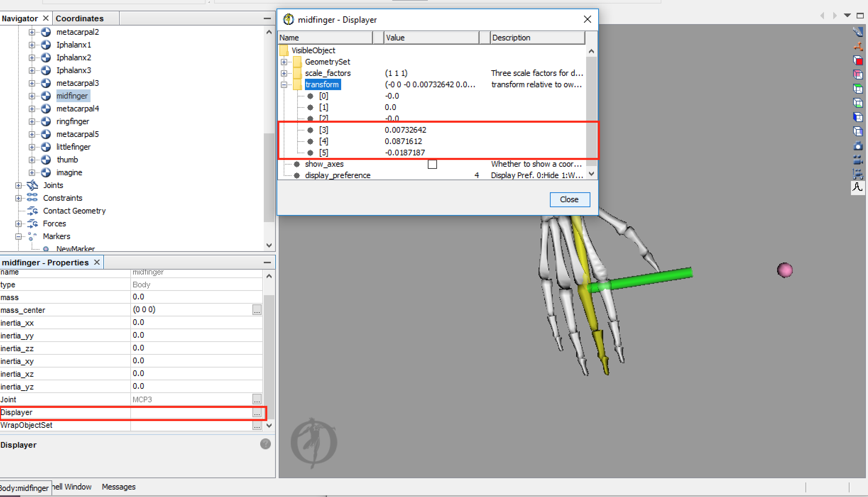Scroll down in Displayer property list

coord(590,175)
